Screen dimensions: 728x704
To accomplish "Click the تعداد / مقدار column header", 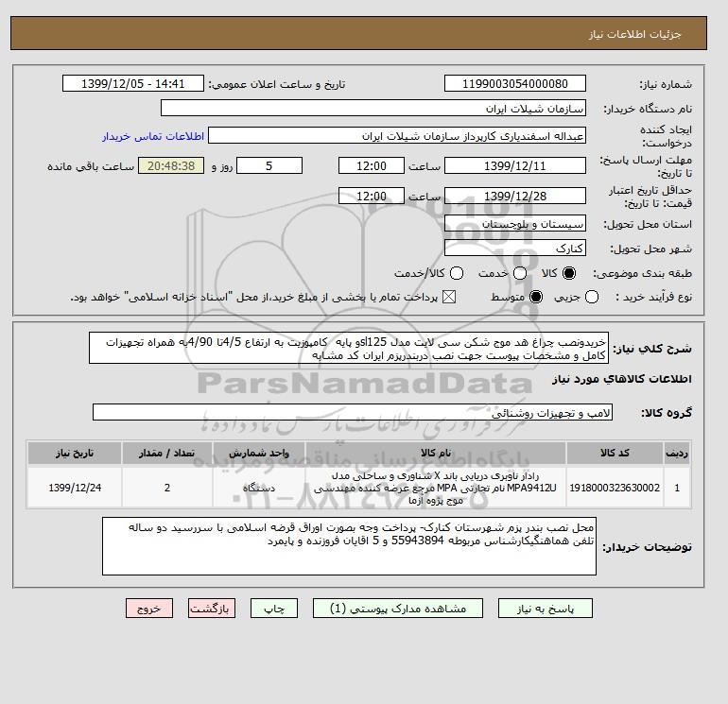I will coord(167,453).
